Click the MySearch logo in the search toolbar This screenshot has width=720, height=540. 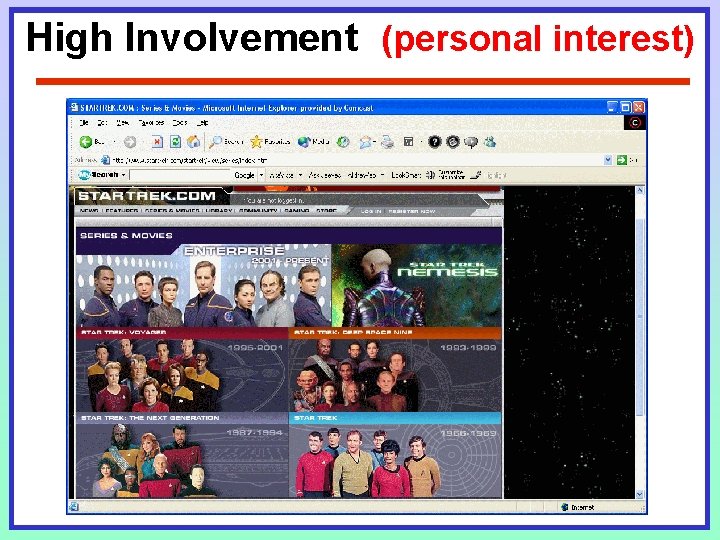(x=98, y=174)
